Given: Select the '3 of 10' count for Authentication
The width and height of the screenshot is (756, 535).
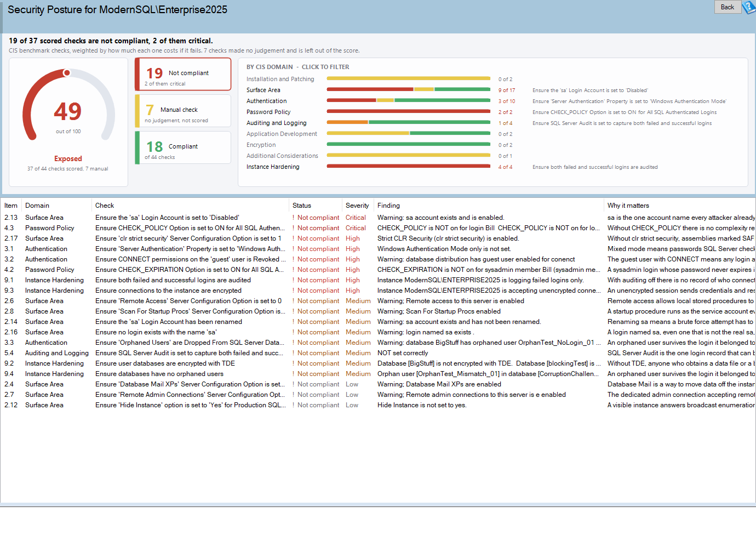Looking at the screenshot, I should point(507,101).
